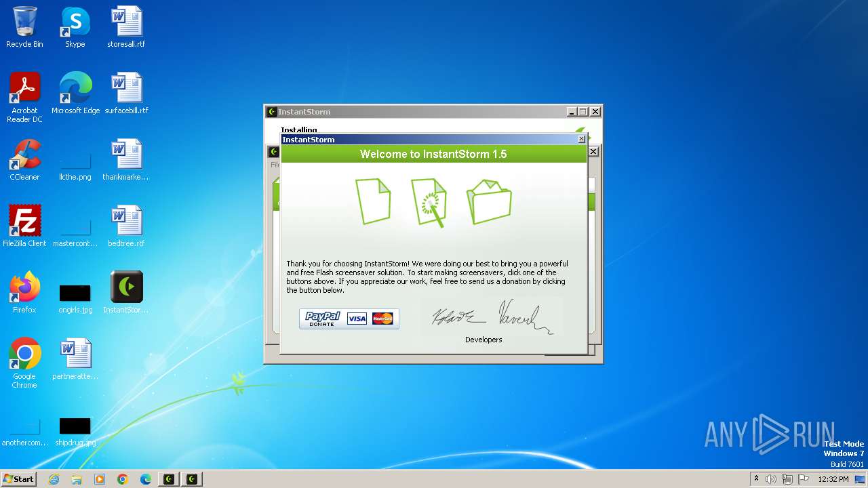Open Windows Explorer folder from taskbar
Viewport: 868px width, 488px height.
click(x=77, y=479)
